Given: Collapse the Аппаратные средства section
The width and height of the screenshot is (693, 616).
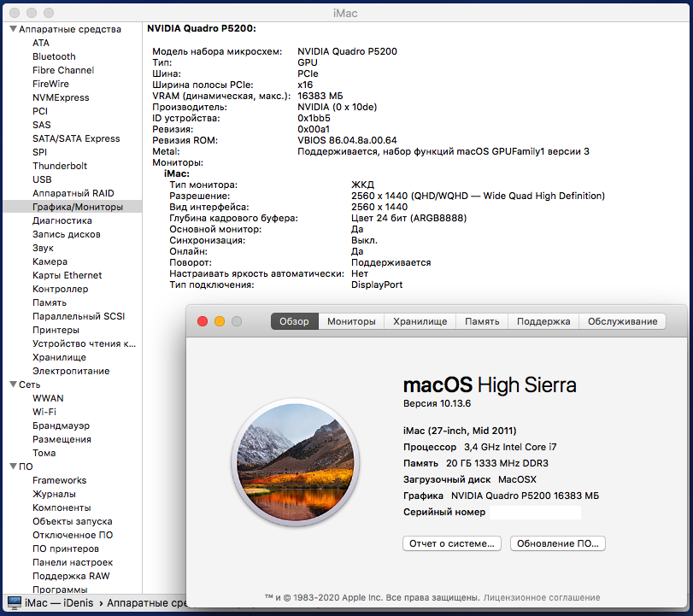Looking at the screenshot, I should click(14, 29).
